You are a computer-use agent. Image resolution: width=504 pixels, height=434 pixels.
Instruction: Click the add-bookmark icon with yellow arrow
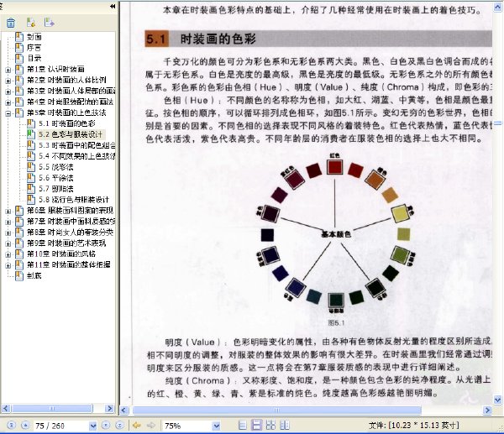(x=31, y=23)
